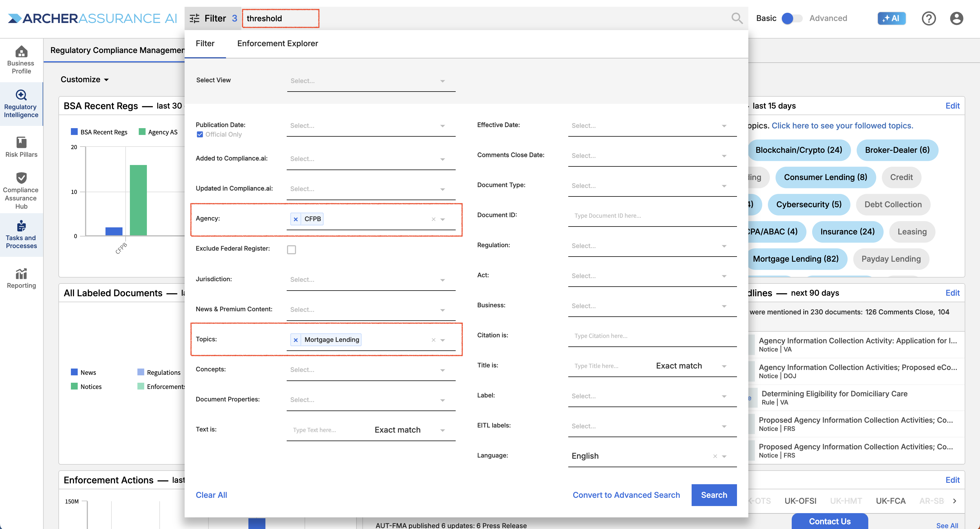The image size is (980, 529).
Task: Open the Publication Date dropdown
Action: pos(371,126)
